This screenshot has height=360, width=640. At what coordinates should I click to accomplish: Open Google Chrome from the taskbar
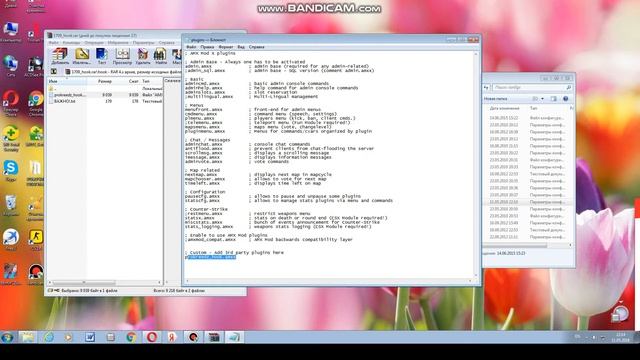(131, 337)
